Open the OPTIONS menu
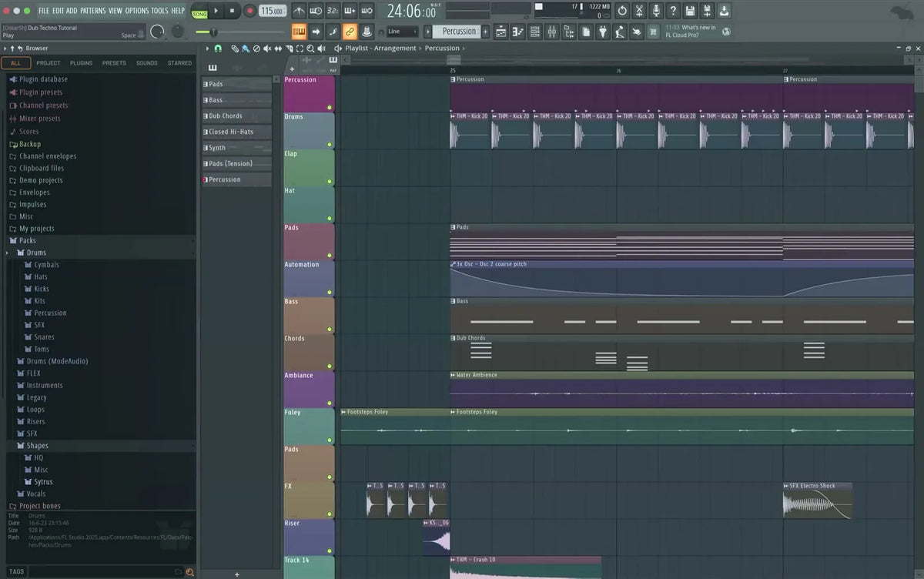Screen dimensions: 924x579 click(x=136, y=11)
